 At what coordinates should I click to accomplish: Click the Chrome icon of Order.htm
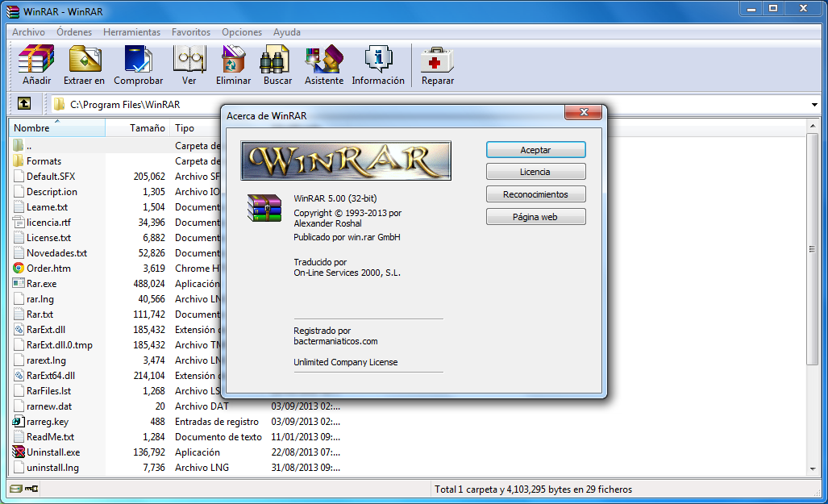[x=19, y=268]
